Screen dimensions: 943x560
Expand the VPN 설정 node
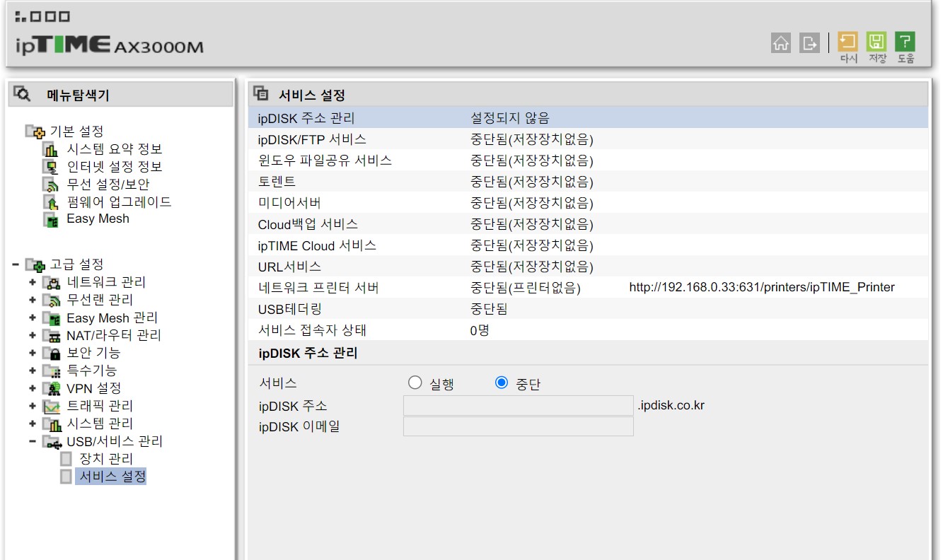33,388
